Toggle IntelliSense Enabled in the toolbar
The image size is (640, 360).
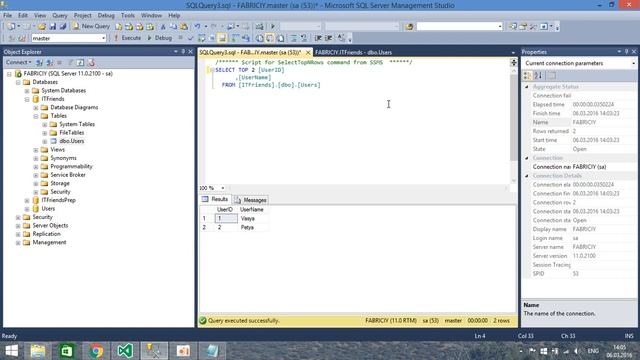pos(222,38)
